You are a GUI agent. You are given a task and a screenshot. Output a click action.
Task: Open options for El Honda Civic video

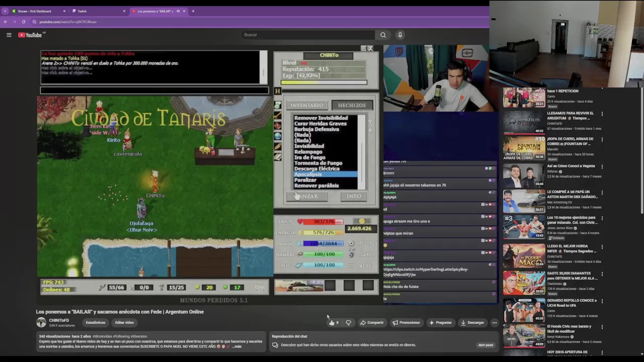pos(602,327)
